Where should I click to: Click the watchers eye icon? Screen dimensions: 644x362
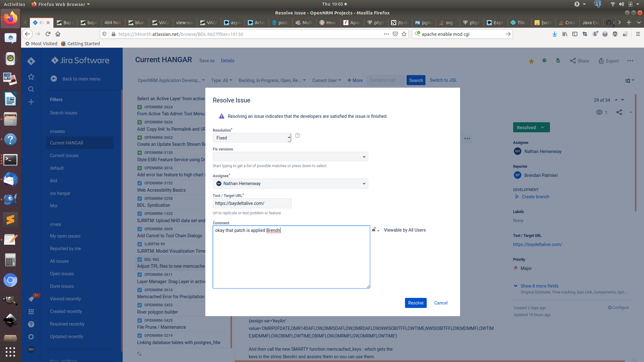(x=599, y=112)
